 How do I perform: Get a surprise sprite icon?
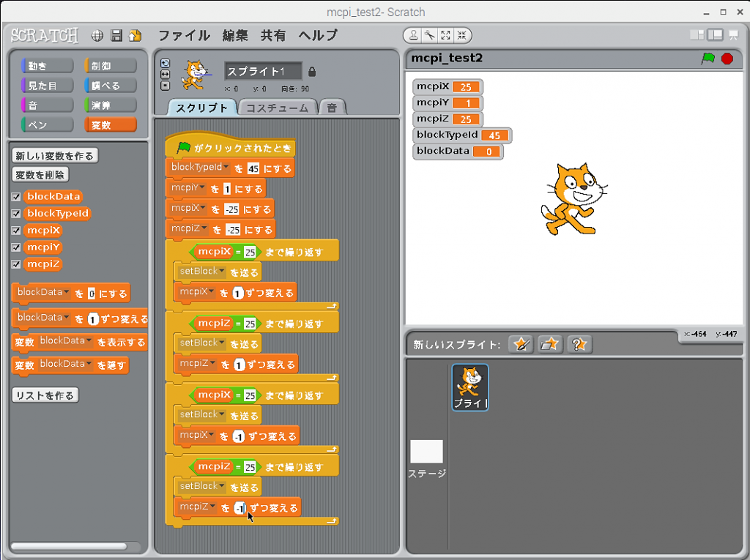(579, 344)
